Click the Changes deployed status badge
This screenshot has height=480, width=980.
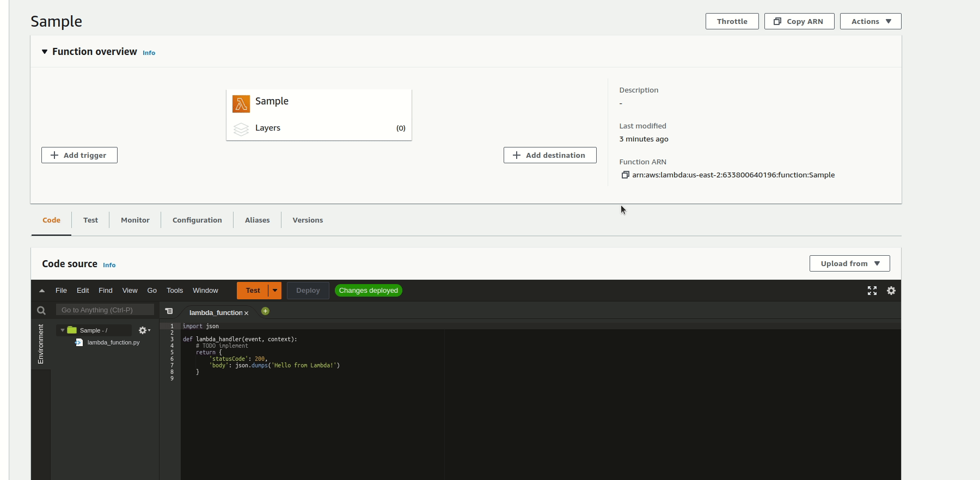coord(369,291)
